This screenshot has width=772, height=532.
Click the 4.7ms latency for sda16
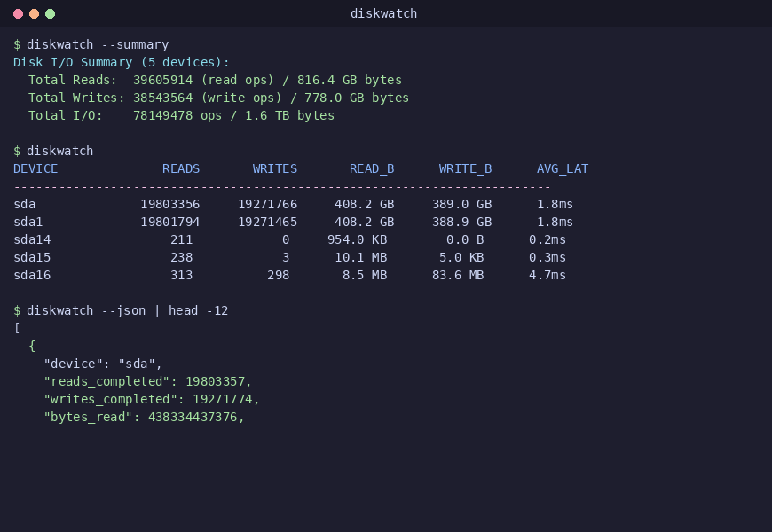[547, 275]
